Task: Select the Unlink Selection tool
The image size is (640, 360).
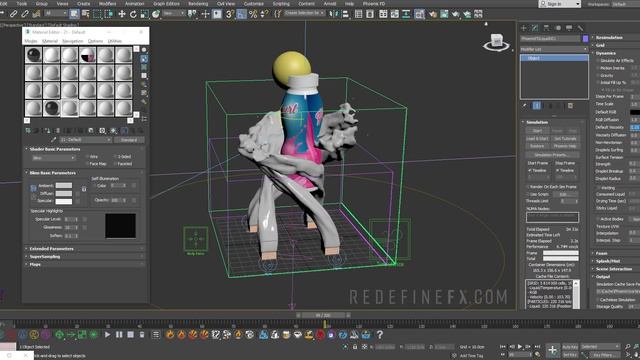Action: 25,14
